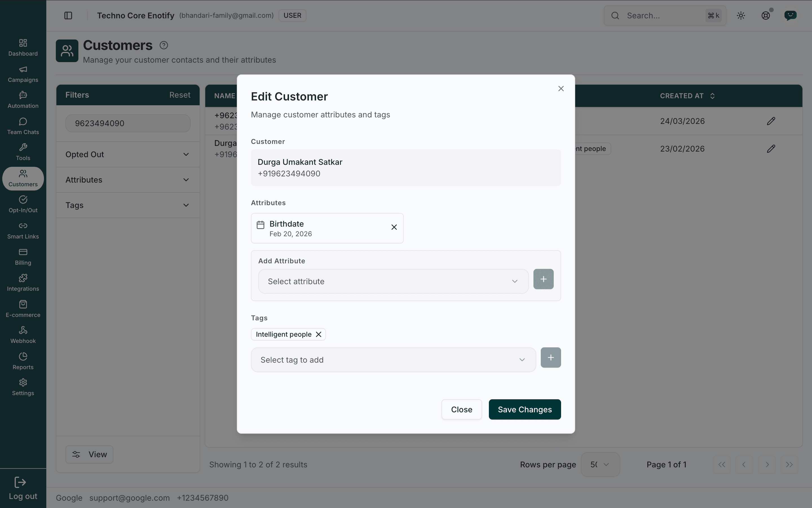Open the Select attribute dropdown

coord(393,281)
